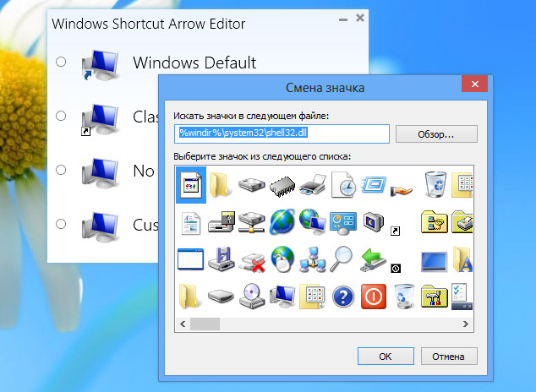Select the desktop computer icon in bottom row
Image resolution: width=536 pixels, height=392 pixels.
tap(282, 296)
